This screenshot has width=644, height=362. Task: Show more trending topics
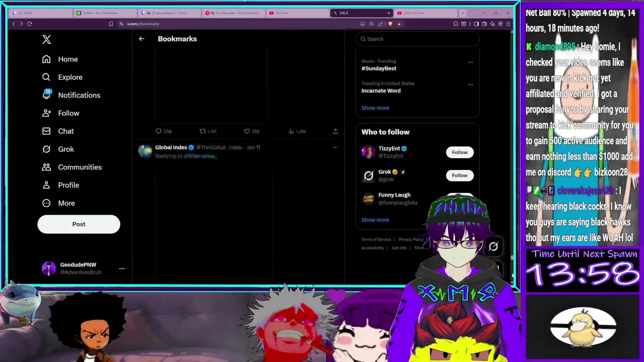[x=375, y=108]
